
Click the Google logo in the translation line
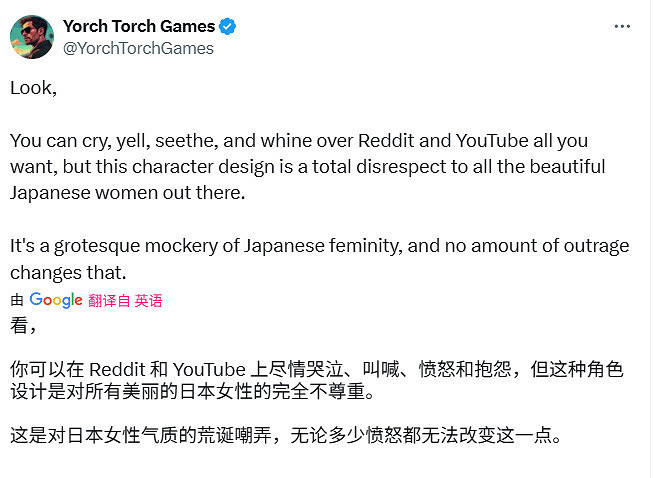[x=55, y=300]
